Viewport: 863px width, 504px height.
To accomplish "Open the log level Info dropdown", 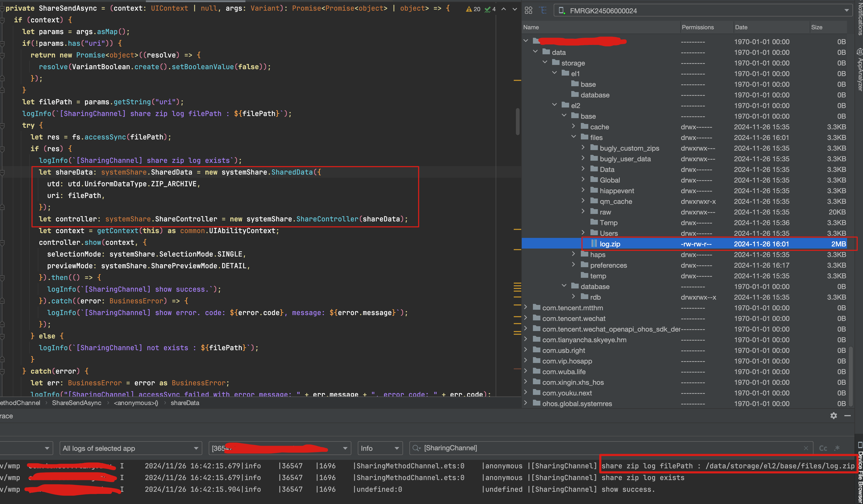I will 380,448.
